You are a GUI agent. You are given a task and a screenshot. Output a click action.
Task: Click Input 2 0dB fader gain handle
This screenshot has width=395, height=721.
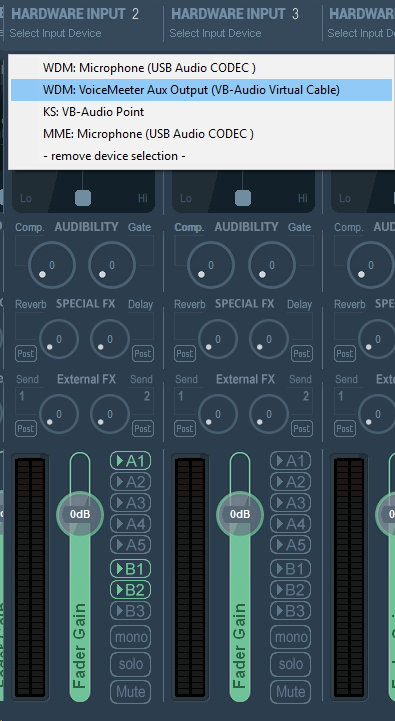coord(80,514)
